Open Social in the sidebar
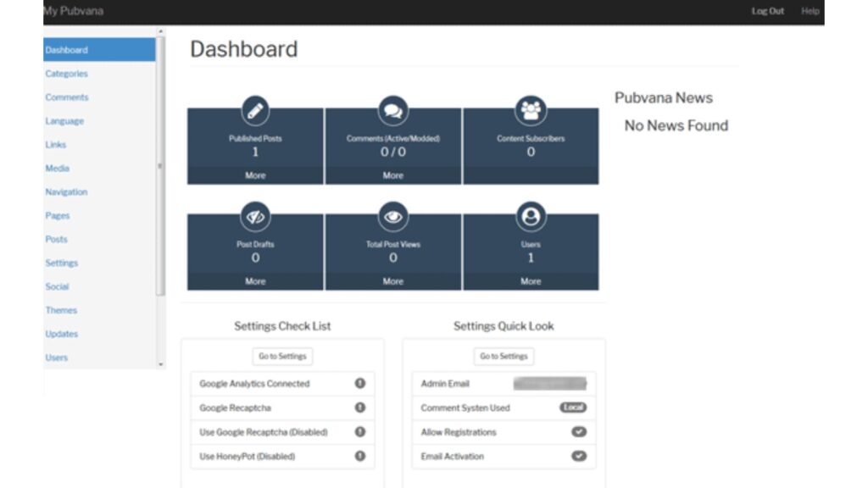This screenshot has width=868, height=488. (x=57, y=286)
